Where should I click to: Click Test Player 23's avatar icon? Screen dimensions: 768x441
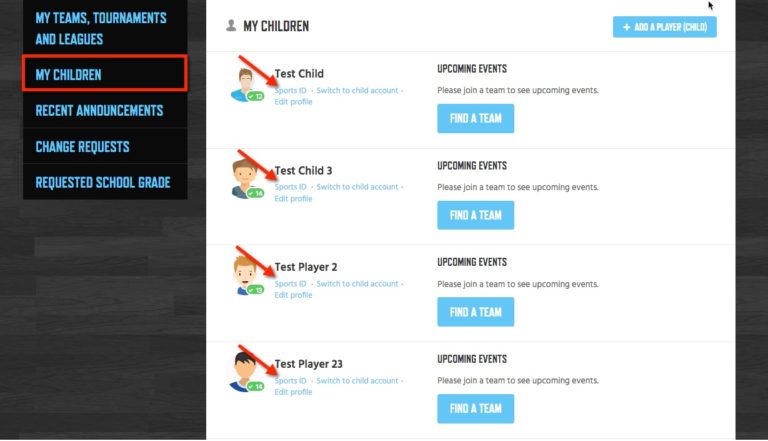[x=243, y=372]
